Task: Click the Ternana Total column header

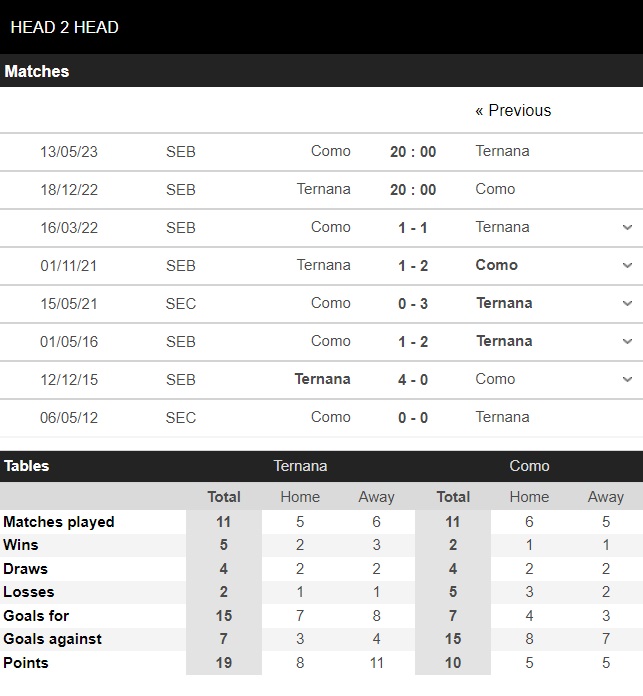Action: (224, 497)
